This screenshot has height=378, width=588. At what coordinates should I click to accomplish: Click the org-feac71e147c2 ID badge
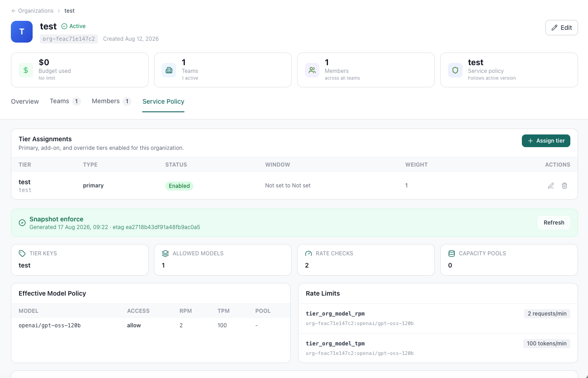coord(69,39)
